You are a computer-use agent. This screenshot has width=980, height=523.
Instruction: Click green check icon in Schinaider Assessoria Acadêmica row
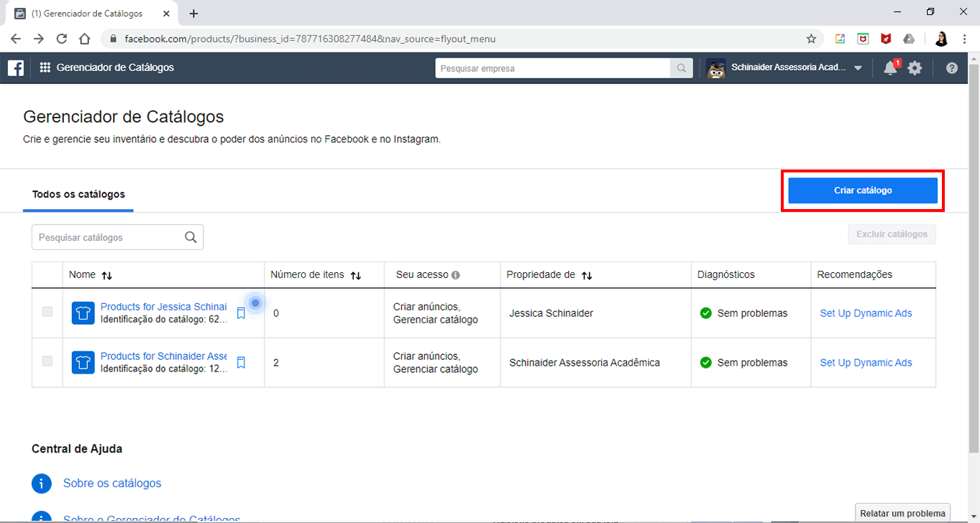click(x=706, y=362)
